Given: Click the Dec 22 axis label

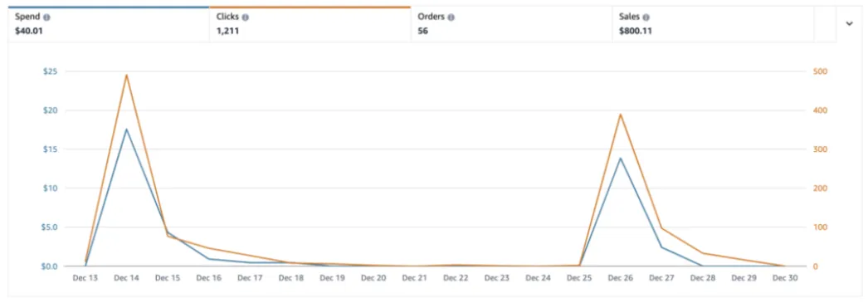Looking at the screenshot, I should (456, 279).
